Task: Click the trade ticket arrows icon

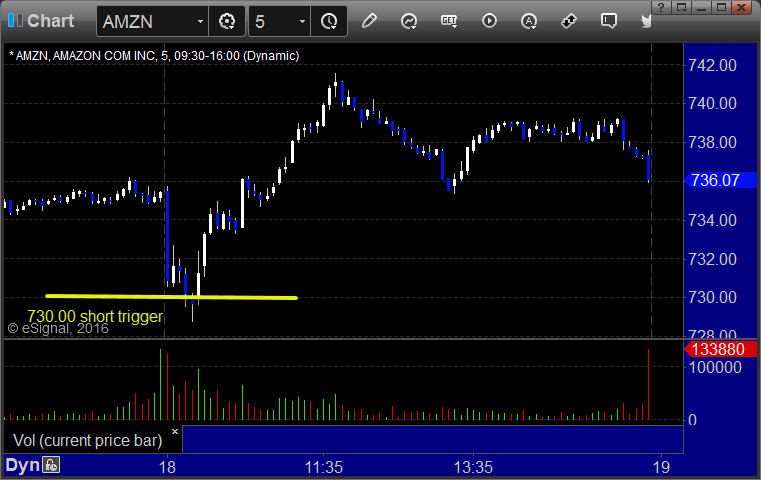Action: coord(569,21)
